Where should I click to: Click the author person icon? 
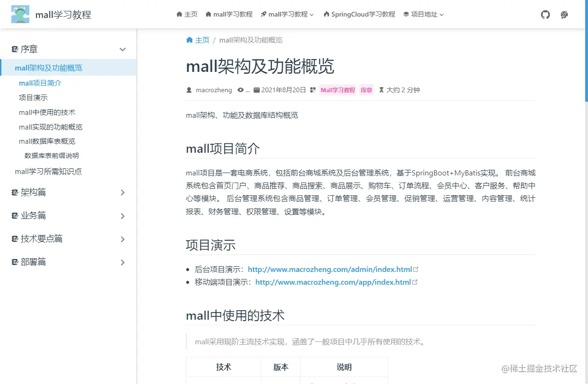tap(189, 90)
